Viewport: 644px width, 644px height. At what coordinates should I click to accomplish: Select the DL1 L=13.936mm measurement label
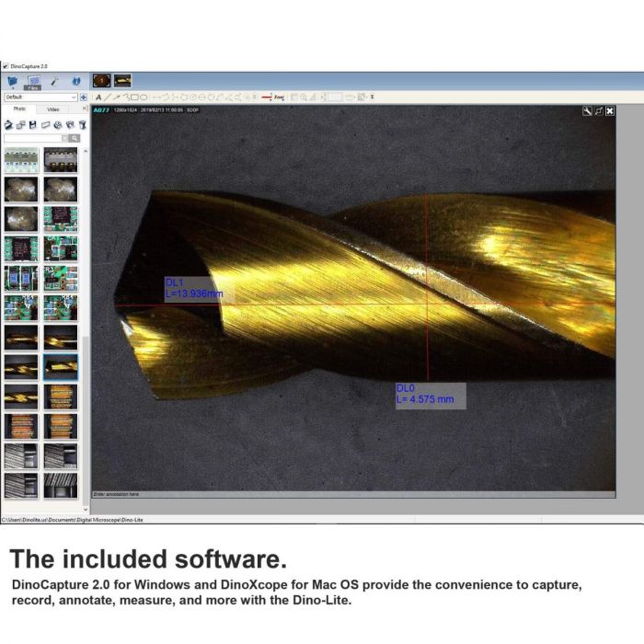(x=200, y=289)
